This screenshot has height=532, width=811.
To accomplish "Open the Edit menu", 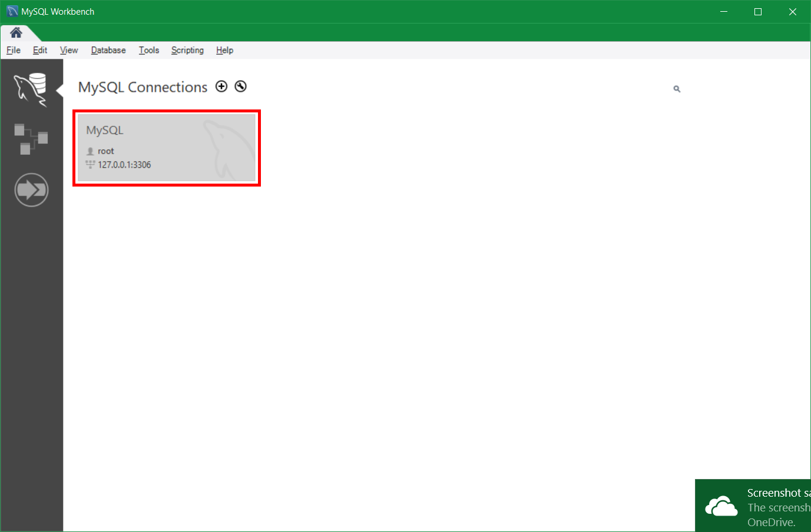I will (40, 51).
